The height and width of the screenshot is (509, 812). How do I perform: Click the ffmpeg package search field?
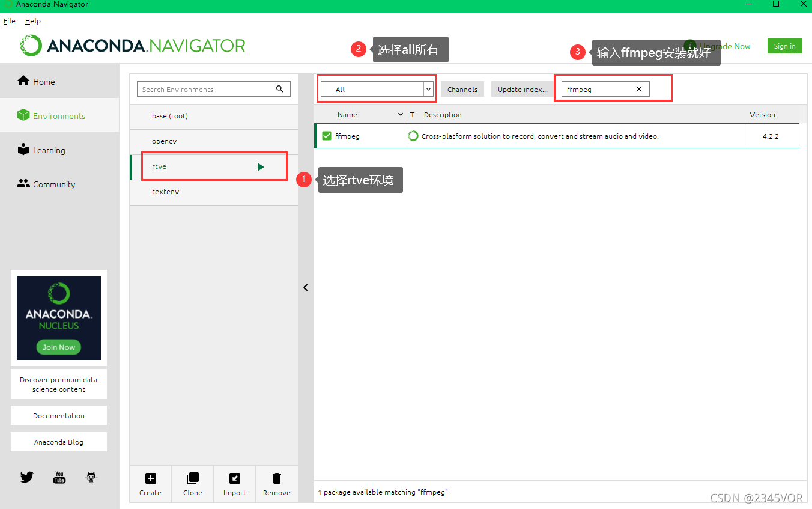point(605,89)
